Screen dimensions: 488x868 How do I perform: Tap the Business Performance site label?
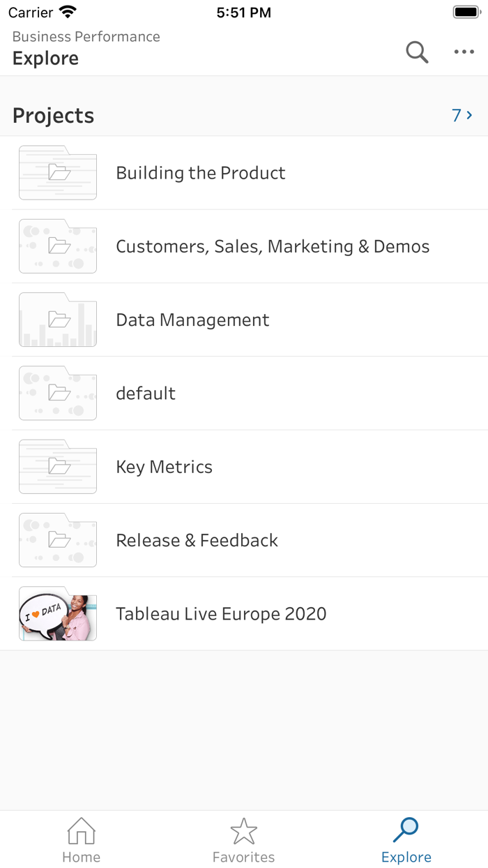(x=86, y=36)
